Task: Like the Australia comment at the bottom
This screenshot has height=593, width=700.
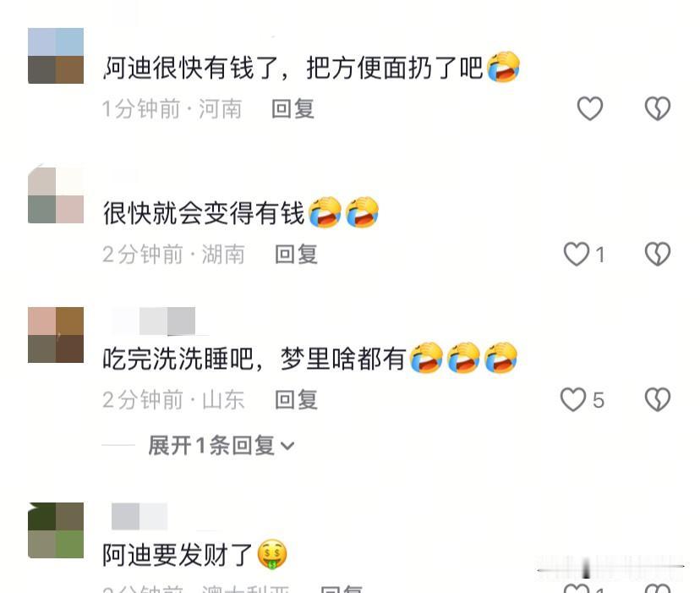Action: [577, 588]
